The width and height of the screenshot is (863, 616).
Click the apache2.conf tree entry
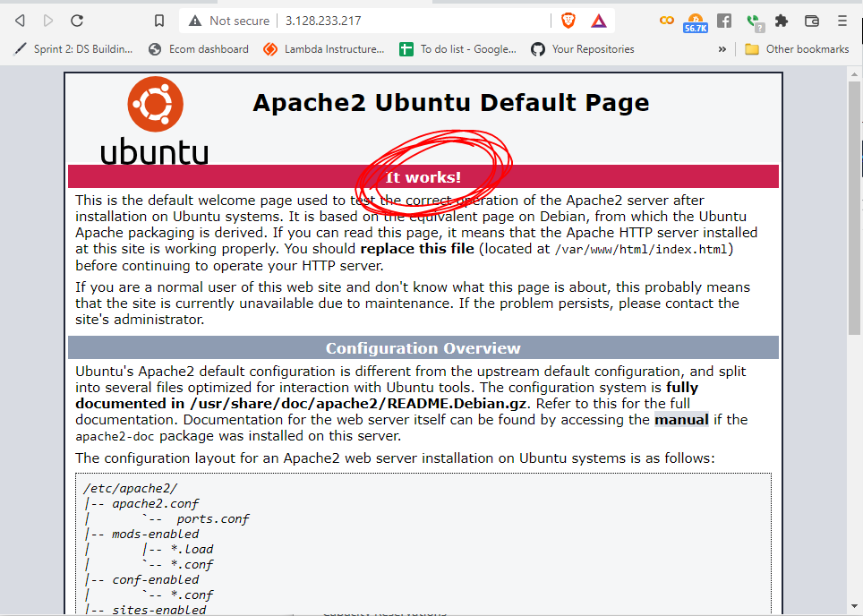(x=155, y=504)
